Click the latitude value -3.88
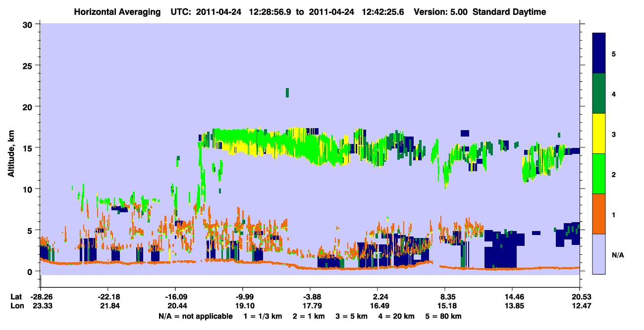Screen dimensions: 644x330 click(x=310, y=297)
